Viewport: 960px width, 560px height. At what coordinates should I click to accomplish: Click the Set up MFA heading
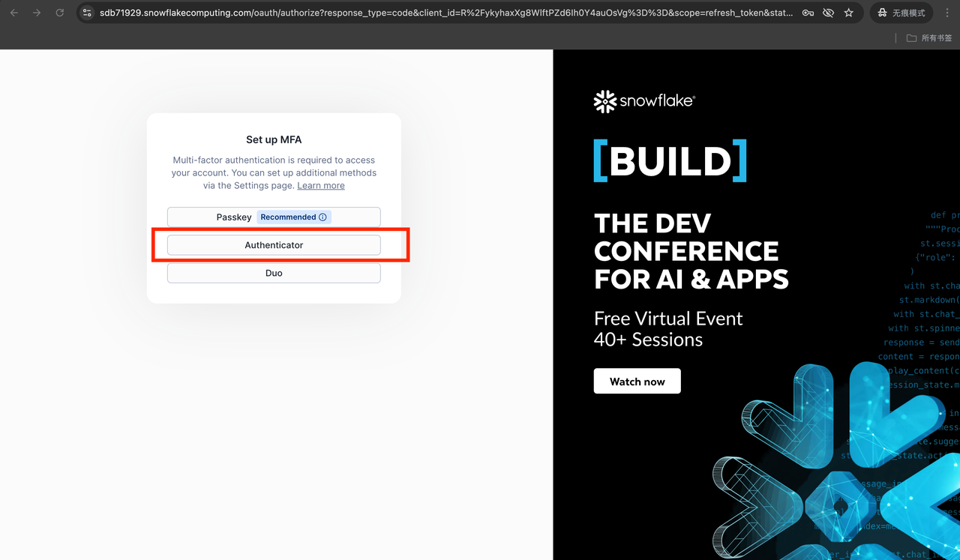274,139
